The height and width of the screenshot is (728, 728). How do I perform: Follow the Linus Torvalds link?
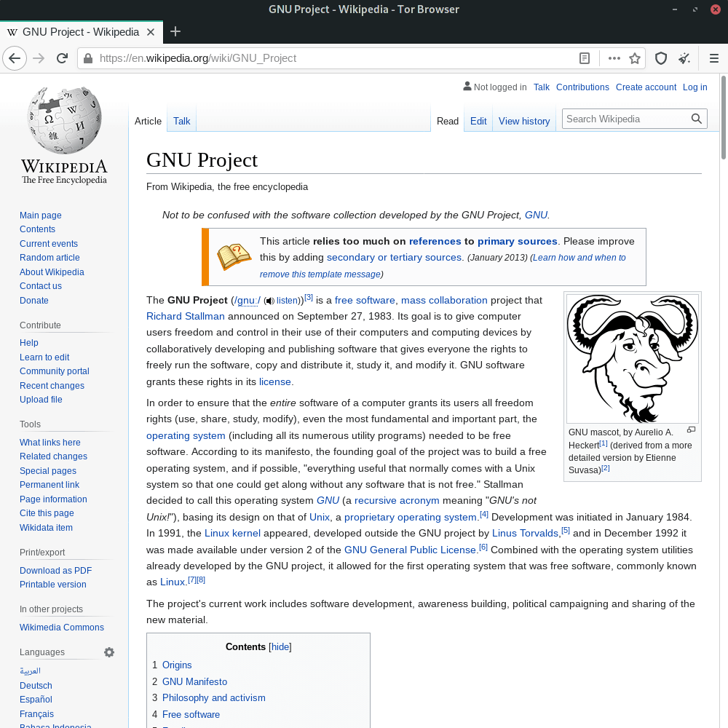(x=525, y=534)
